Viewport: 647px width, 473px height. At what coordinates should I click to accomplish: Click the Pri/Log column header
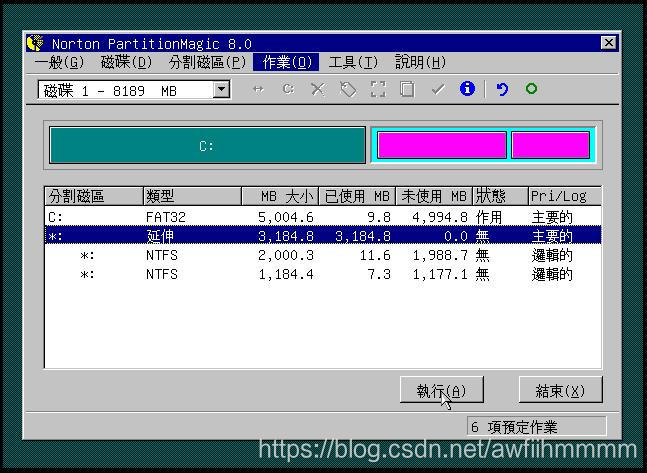(x=565, y=196)
